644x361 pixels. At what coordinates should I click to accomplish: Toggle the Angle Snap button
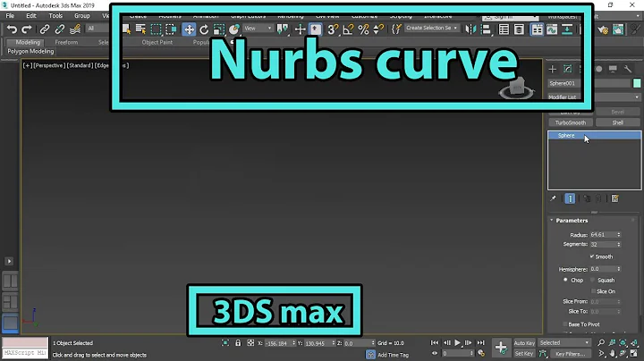point(348,29)
